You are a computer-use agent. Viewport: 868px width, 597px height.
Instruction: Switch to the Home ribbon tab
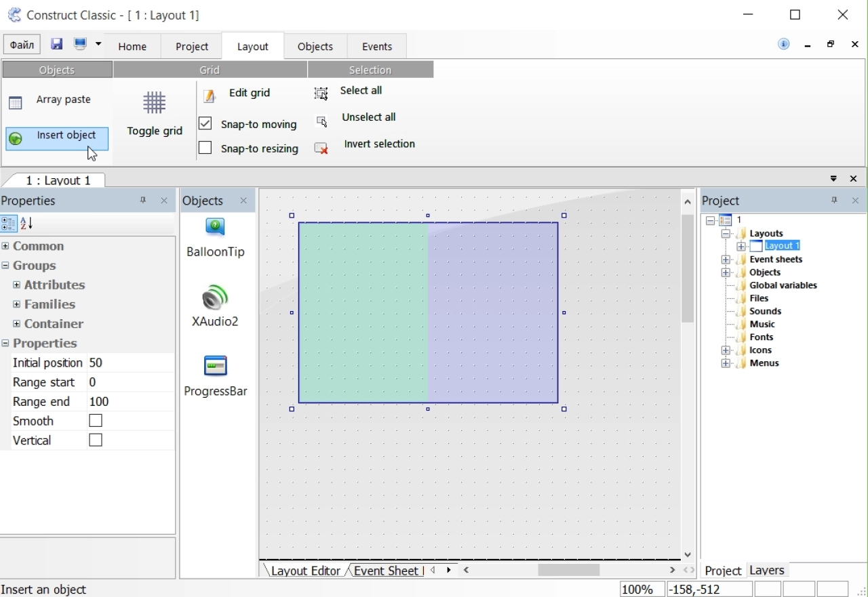[133, 46]
